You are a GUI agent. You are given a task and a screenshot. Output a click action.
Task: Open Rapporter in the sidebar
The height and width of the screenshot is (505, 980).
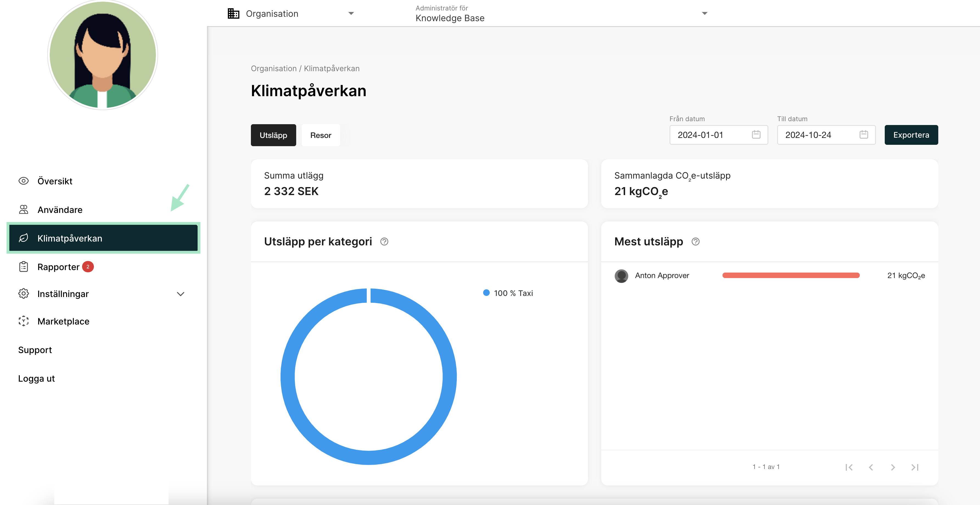click(x=103, y=267)
